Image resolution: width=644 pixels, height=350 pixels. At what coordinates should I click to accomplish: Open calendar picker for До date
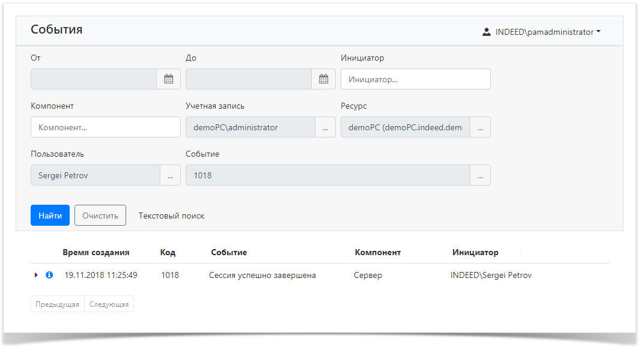(x=323, y=79)
